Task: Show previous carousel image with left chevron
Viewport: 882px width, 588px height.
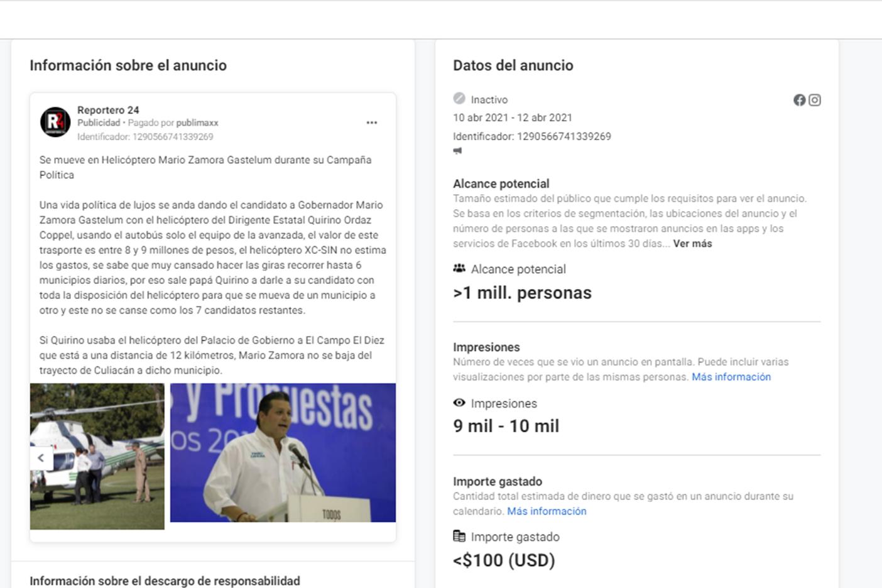Action: (41, 458)
